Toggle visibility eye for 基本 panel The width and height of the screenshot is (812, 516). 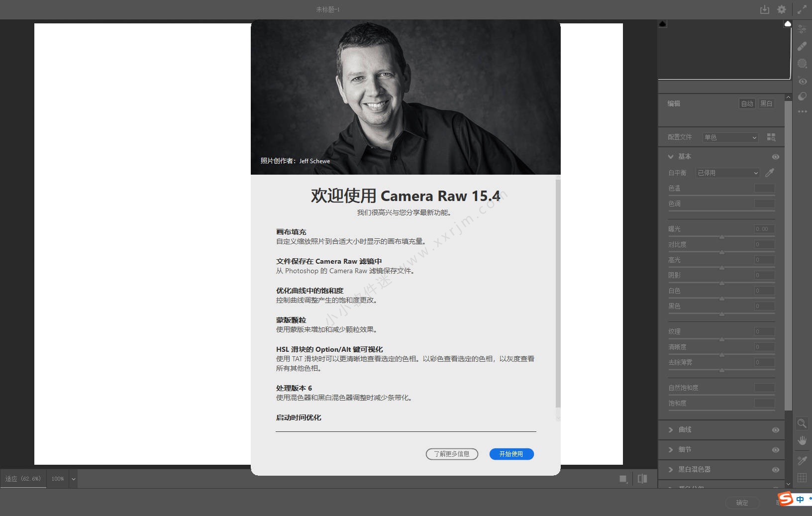775,157
